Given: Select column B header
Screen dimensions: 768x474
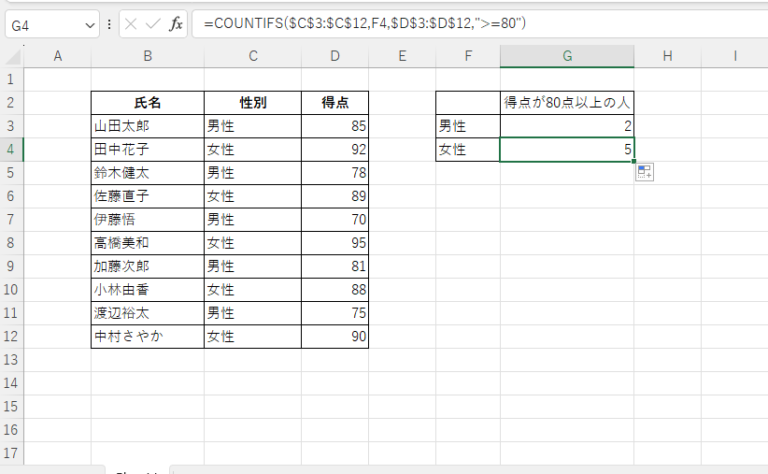Looking at the screenshot, I should tap(147, 56).
